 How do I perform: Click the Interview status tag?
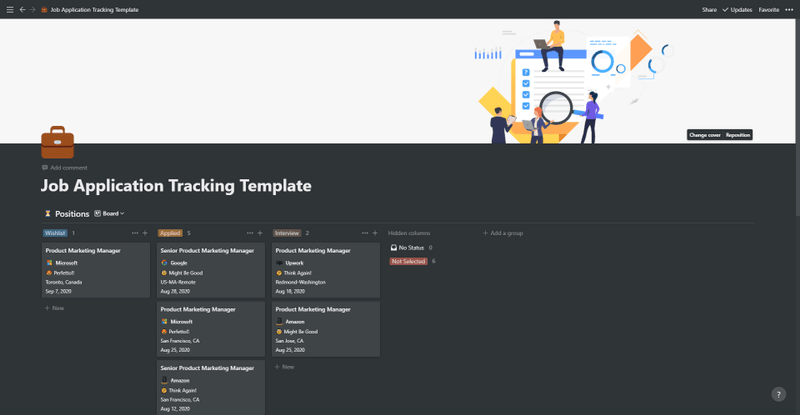coord(287,233)
